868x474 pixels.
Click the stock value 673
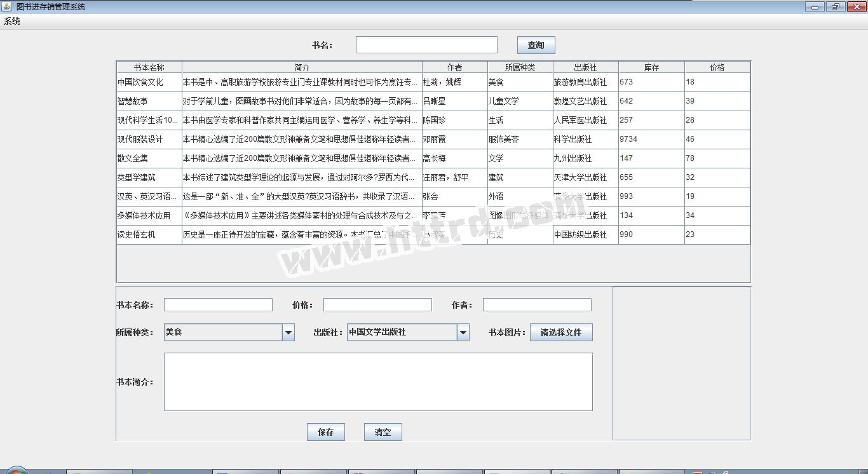click(651, 82)
